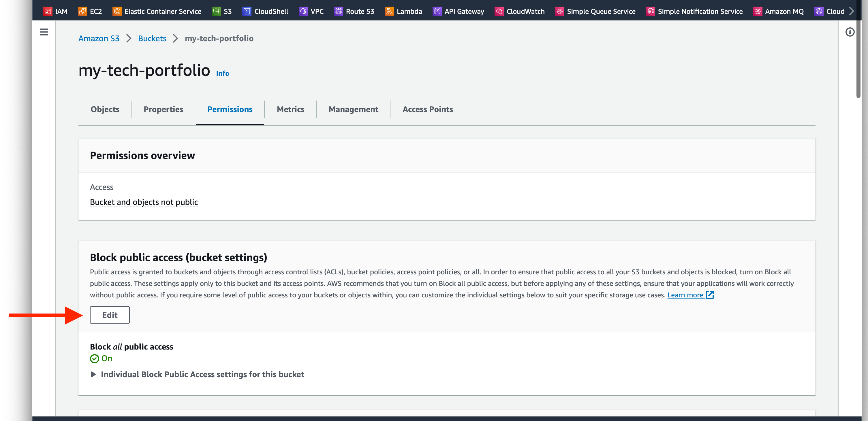868x421 pixels.
Task: Click the my-tech-portfolio breadcrumb text
Action: (219, 38)
